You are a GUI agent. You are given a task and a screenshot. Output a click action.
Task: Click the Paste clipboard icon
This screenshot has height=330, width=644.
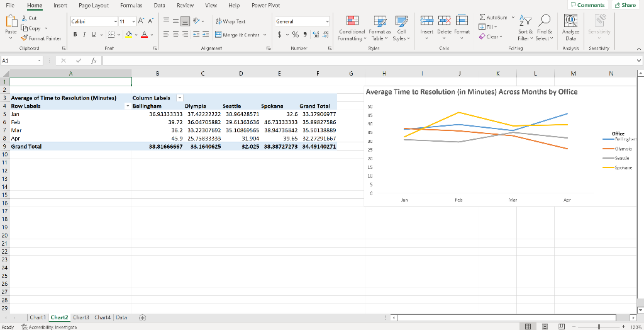coord(11,22)
